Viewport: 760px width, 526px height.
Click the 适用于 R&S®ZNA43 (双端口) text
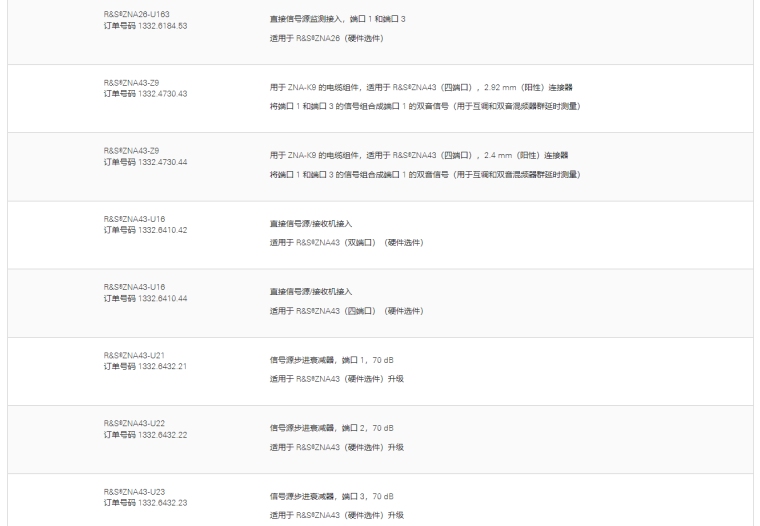(346, 242)
